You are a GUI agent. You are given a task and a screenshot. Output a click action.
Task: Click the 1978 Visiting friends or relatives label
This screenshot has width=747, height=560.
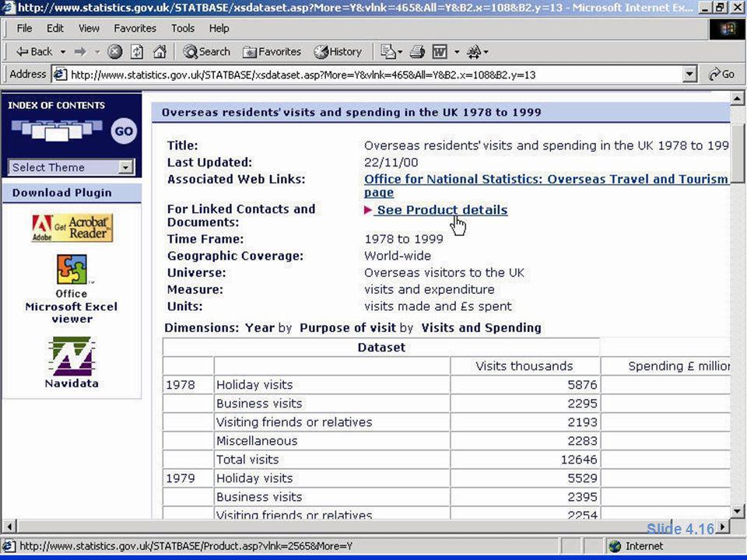(x=294, y=422)
